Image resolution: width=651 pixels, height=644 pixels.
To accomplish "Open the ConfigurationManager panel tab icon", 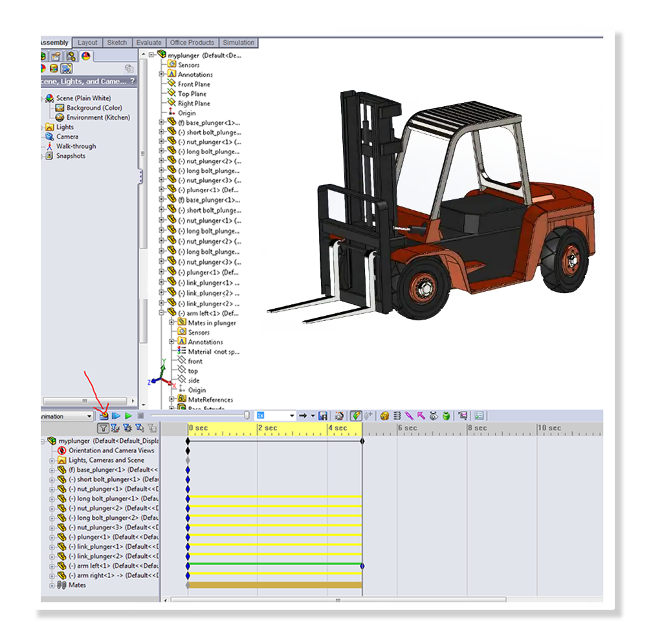I will [x=71, y=56].
